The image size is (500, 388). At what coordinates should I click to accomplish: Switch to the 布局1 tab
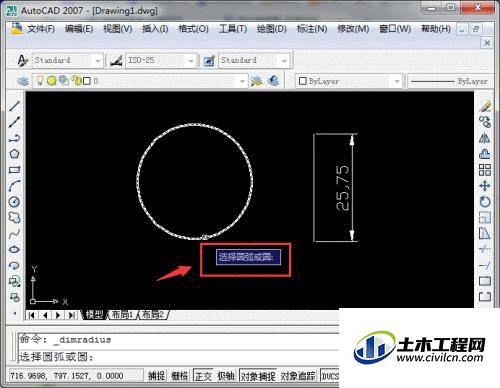click(122, 314)
